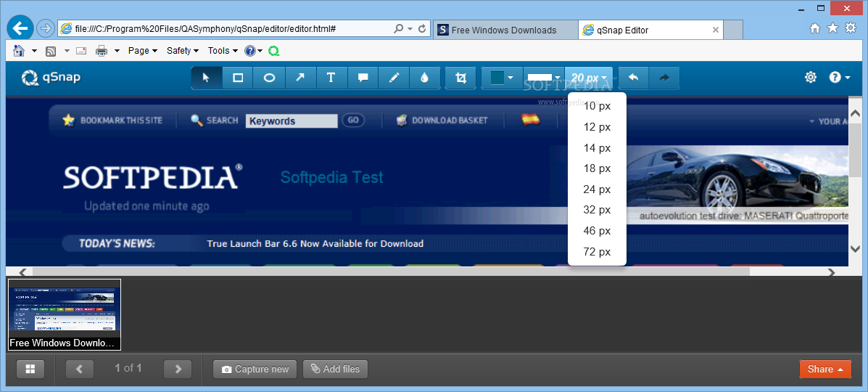Open the Tools menu
Screen dimensions: 868x392
(x=223, y=51)
